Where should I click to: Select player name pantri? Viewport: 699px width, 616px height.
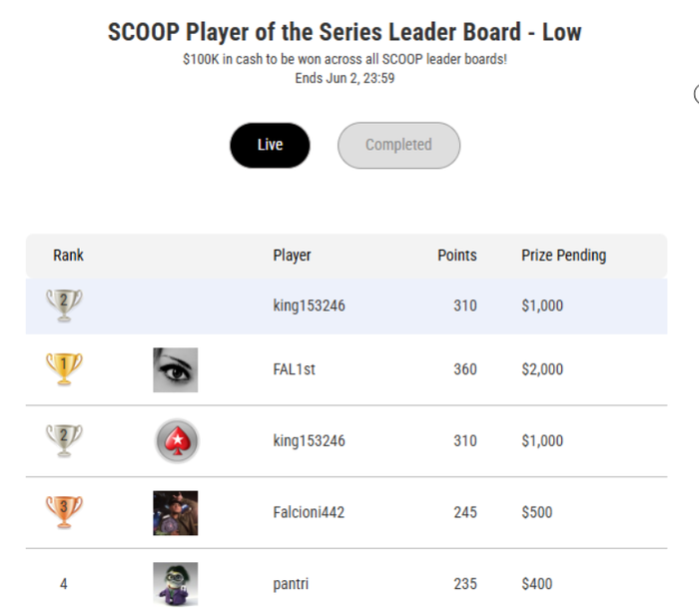(291, 584)
